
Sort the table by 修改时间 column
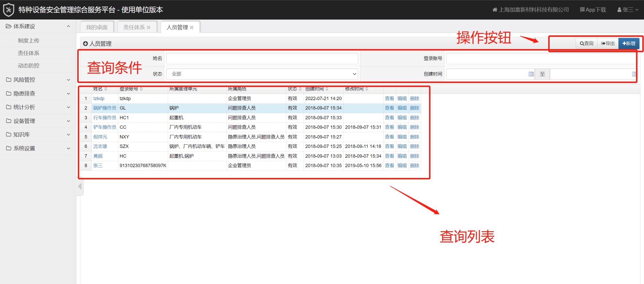click(367, 89)
